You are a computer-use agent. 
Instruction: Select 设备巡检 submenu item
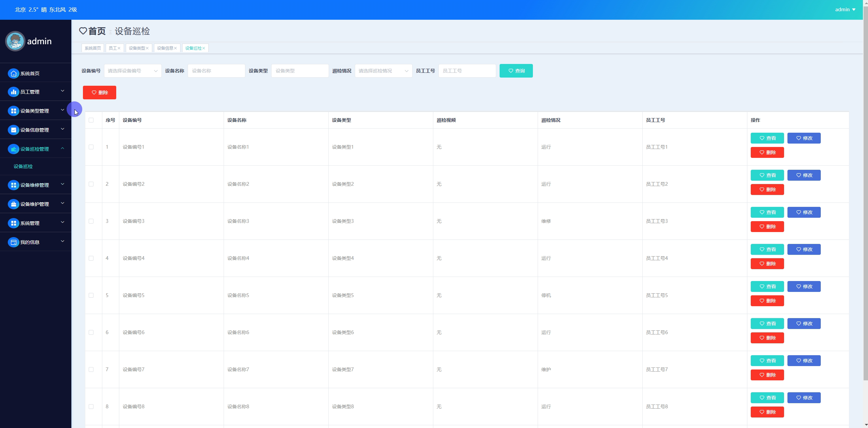tap(23, 166)
